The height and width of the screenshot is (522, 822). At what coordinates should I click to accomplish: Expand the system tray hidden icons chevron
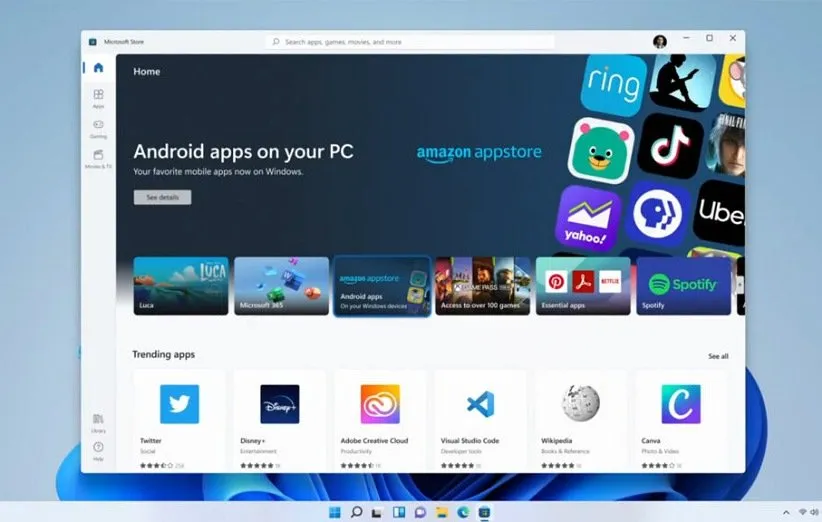tap(785, 512)
